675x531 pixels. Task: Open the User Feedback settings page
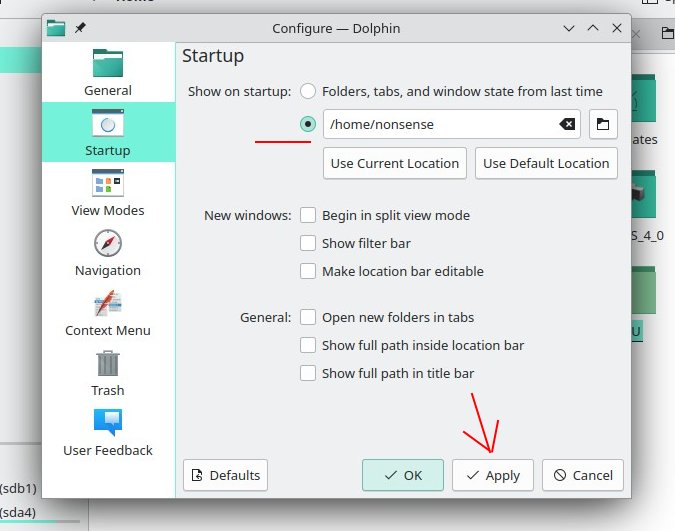[108, 432]
